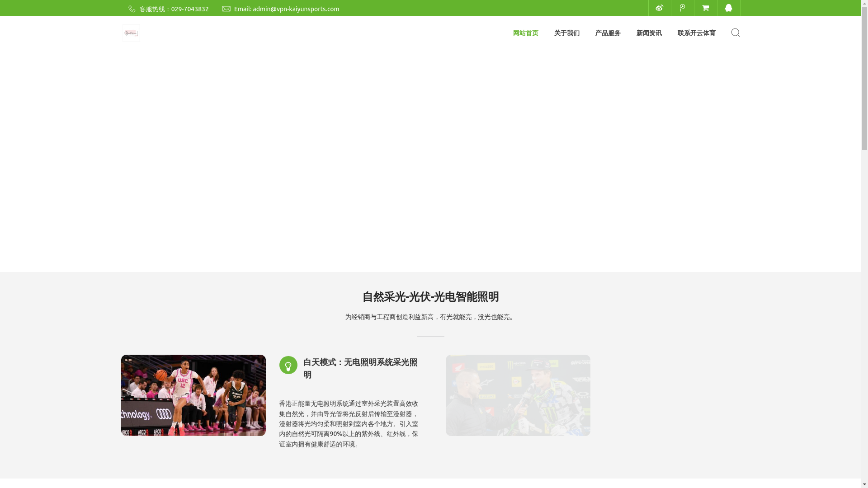Open the Weibo icon in top bar
Screen dimensions: 868x488
pyautogui.click(x=660, y=8)
